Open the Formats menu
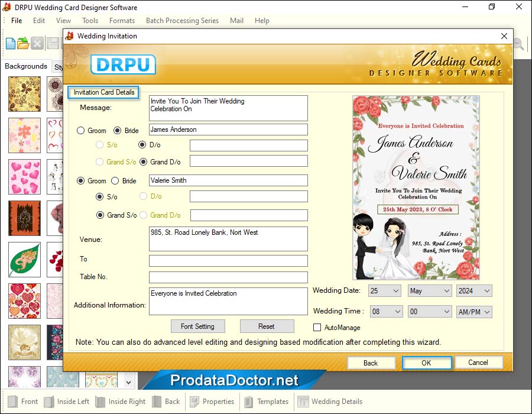532x414 pixels. point(122,21)
